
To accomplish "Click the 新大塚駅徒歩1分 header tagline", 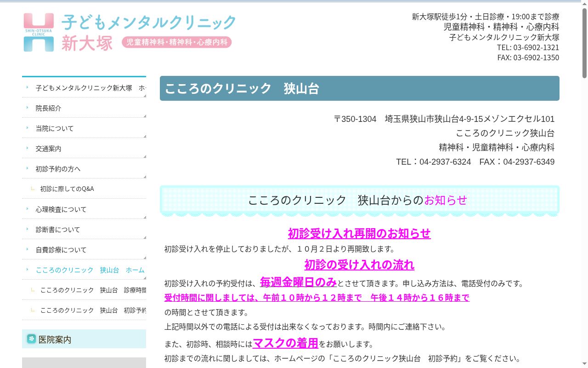I will pos(486,17).
